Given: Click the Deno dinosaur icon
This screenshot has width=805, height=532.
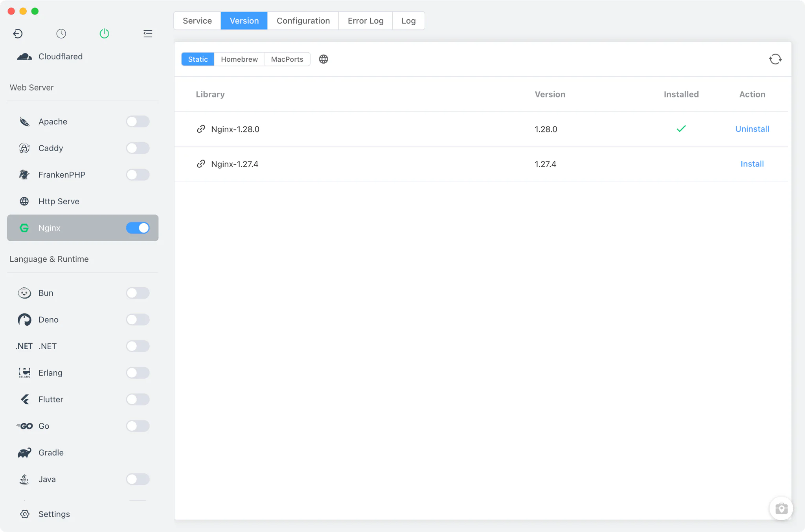Looking at the screenshot, I should tap(24, 320).
